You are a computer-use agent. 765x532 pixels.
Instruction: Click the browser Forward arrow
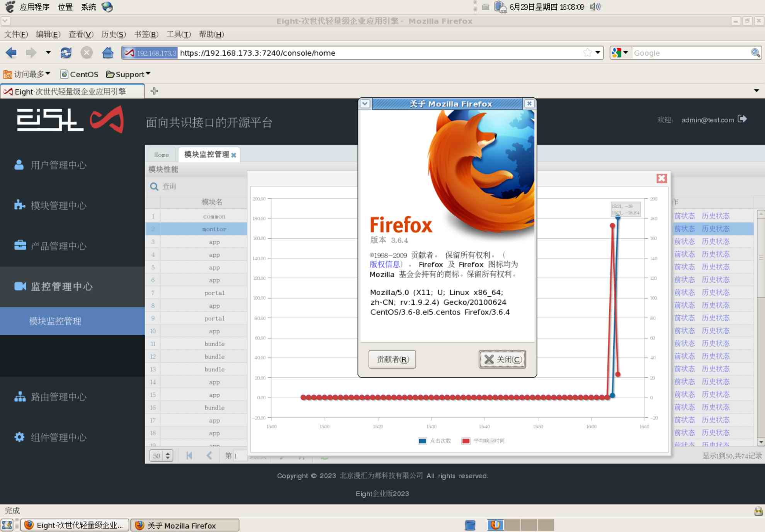point(31,53)
